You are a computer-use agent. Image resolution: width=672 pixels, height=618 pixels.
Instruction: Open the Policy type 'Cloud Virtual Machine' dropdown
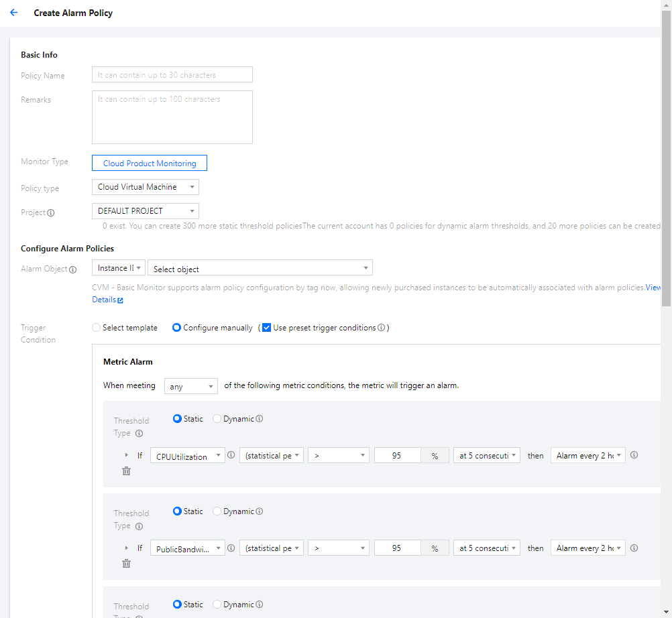point(145,187)
